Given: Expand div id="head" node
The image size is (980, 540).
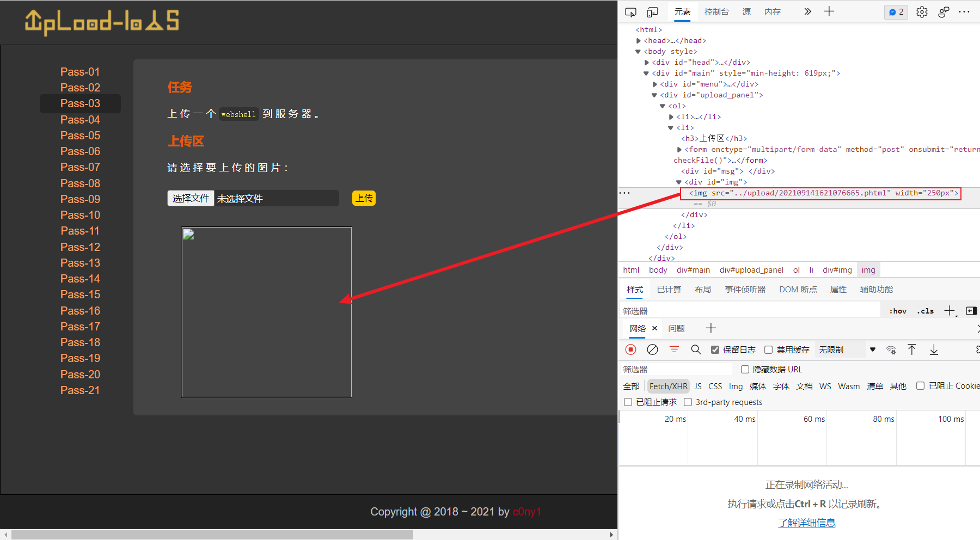Looking at the screenshot, I should pos(647,63).
